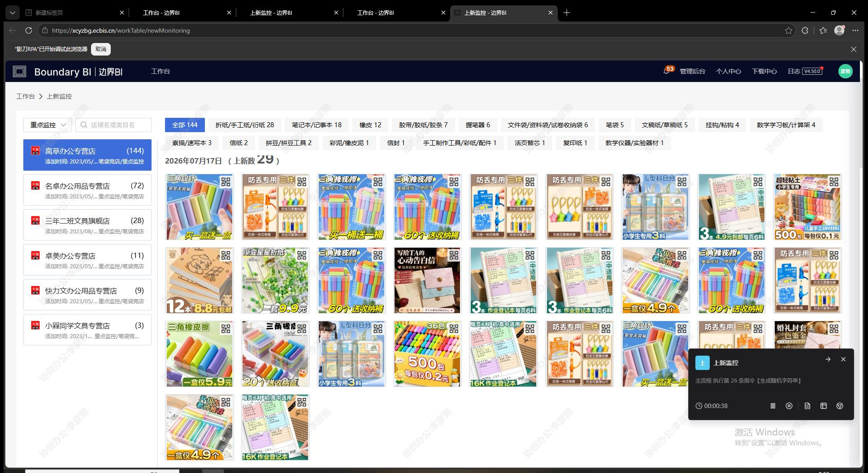Open the 重点监控 dropdown filter
868x473 pixels.
click(48, 125)
